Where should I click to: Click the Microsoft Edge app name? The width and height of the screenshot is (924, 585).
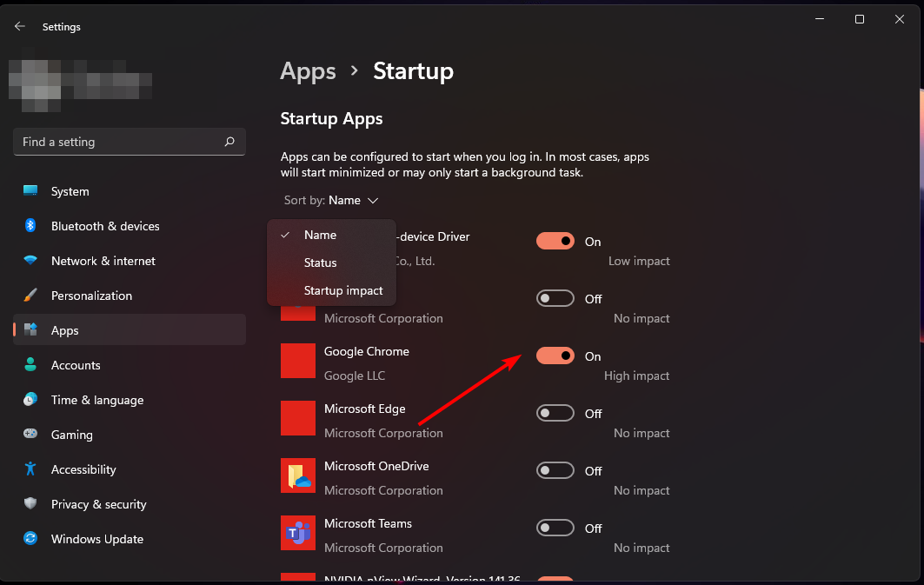click(365, 409)
